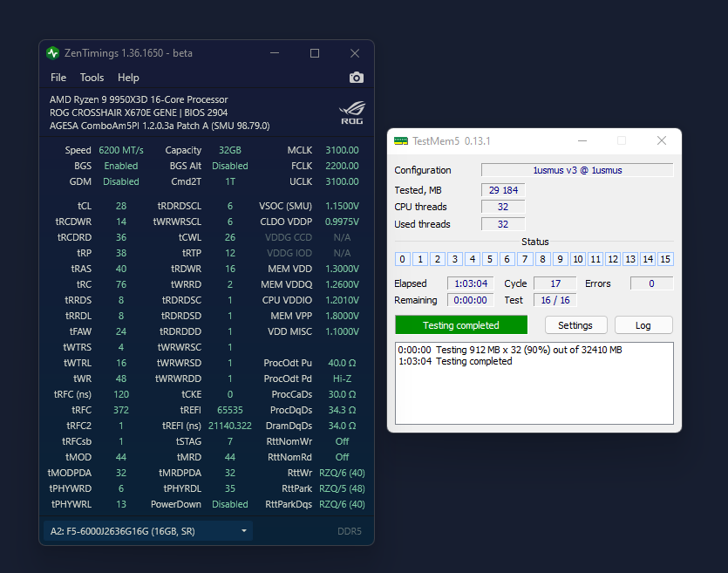Image resolution: width=728 pixels, height=573 pixels.
Task: Maximize the ZenTimings window
Action: coord(315,53)
